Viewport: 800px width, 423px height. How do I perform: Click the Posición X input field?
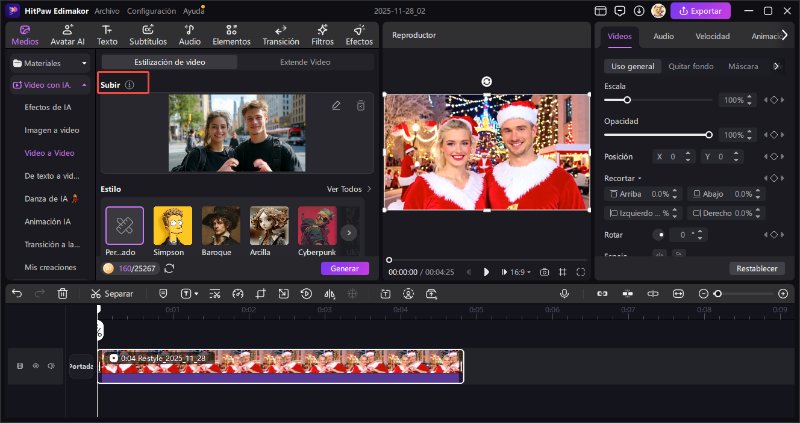click(673, 157)
